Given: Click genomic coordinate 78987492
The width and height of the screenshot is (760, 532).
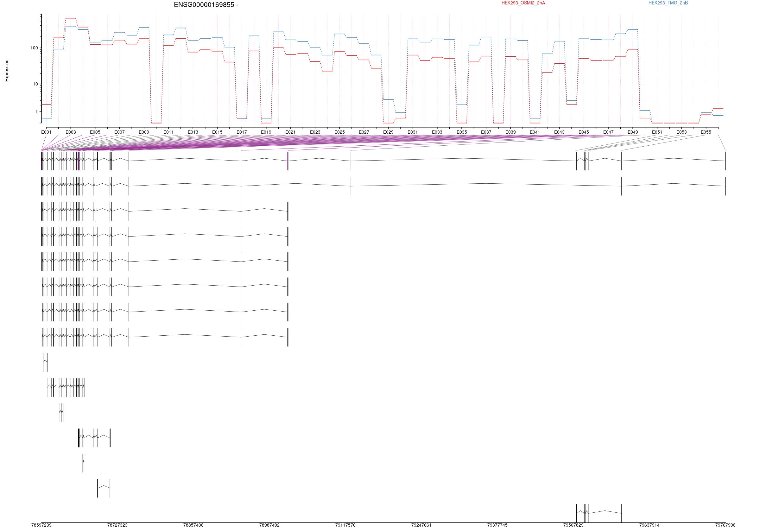Looking at the screenshot, I should 269,525.
